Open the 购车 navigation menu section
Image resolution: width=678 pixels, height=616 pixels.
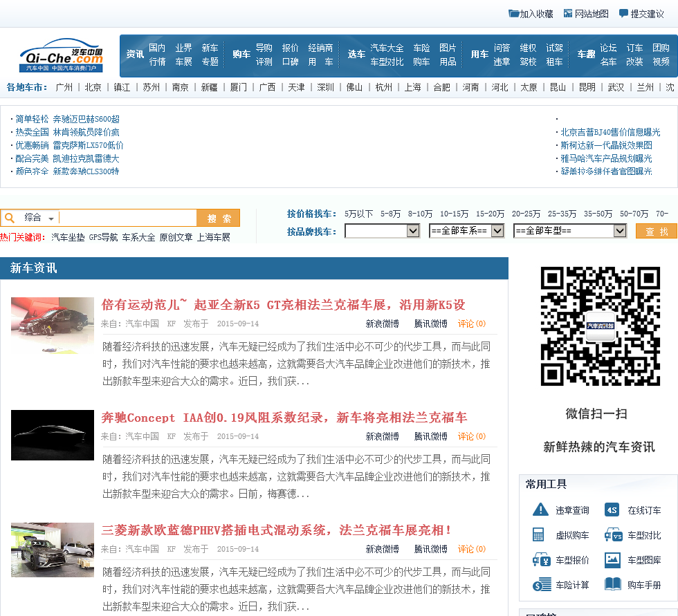(x=241, y=55)
